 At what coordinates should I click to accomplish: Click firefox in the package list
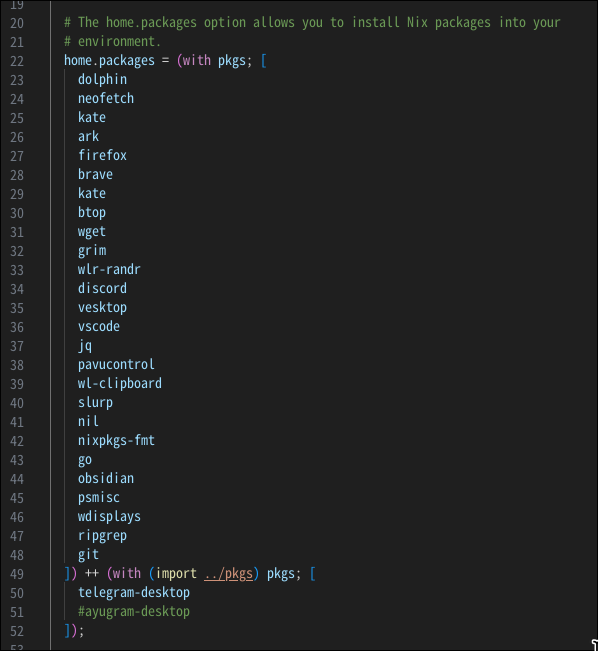click(x=102, y=155)
